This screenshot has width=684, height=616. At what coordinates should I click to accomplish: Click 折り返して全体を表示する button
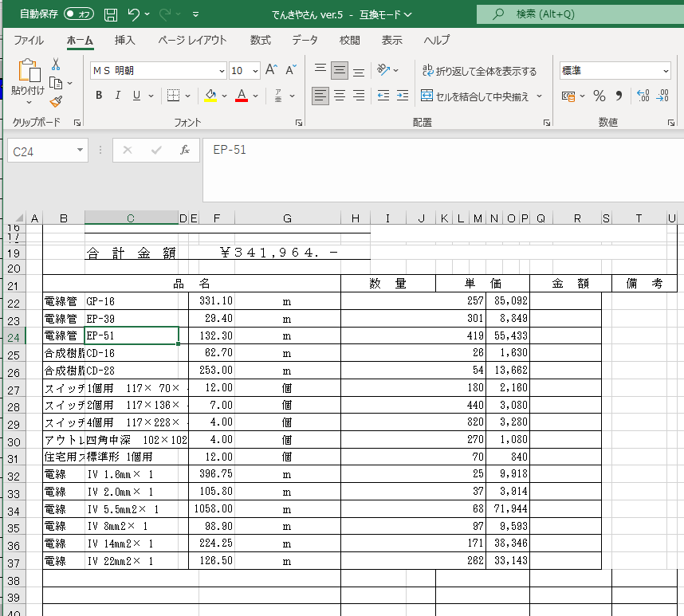point(479,71)
